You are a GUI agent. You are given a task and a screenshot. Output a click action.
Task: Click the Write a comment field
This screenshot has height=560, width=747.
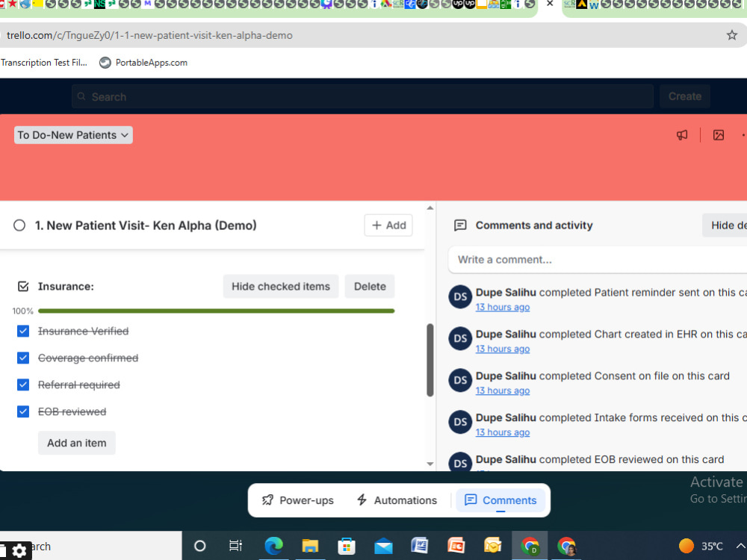[598, 260]
